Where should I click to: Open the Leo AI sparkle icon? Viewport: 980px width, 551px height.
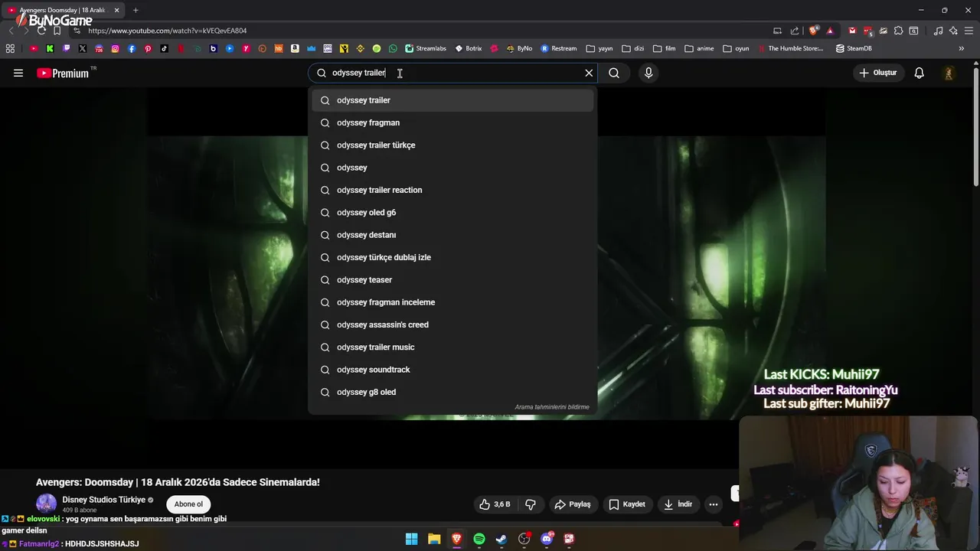(x=953, y=31)
